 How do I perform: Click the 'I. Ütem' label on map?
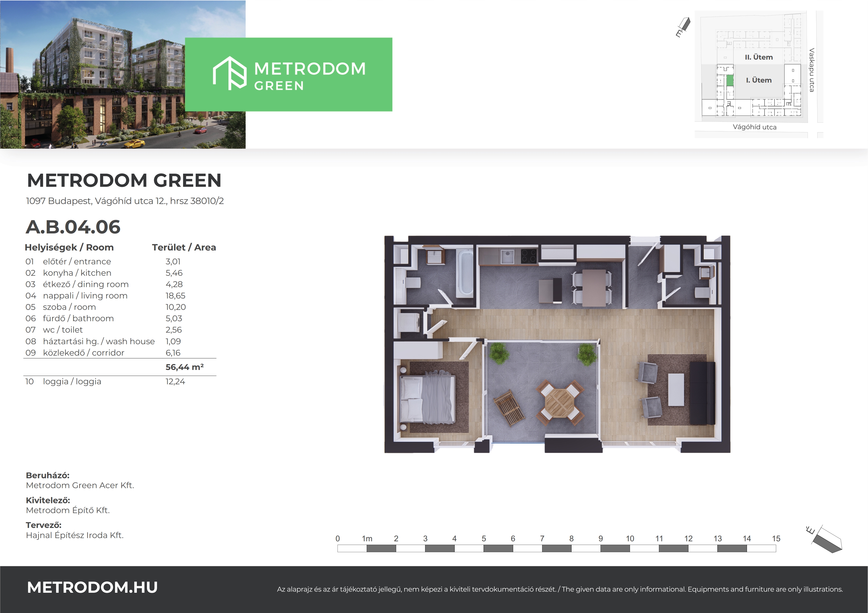[x=759, y=80]
